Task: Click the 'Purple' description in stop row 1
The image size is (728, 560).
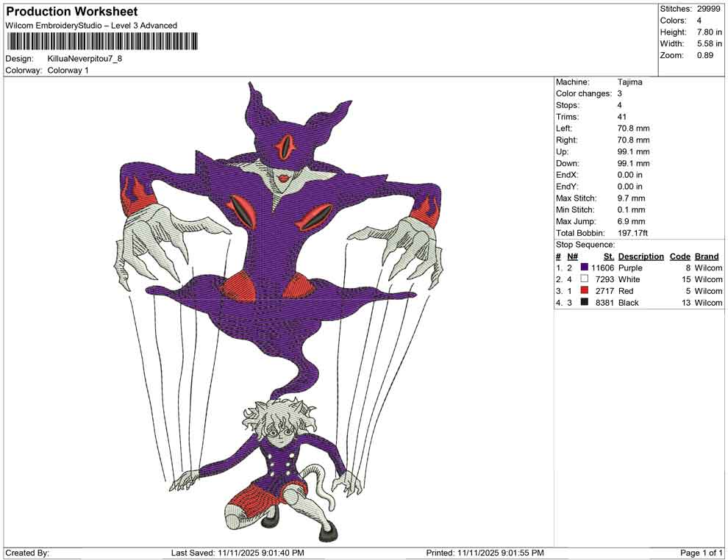Action: [630, 268]
